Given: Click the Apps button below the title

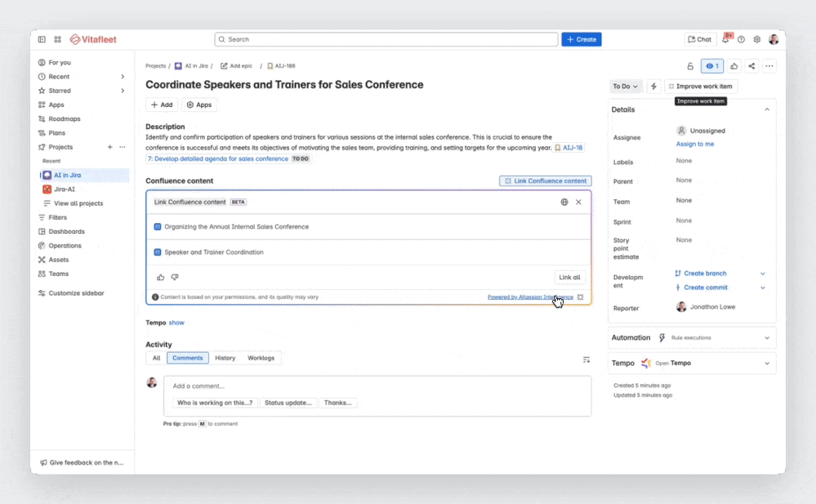Looking at the screenshot, I should click(199, 105).
